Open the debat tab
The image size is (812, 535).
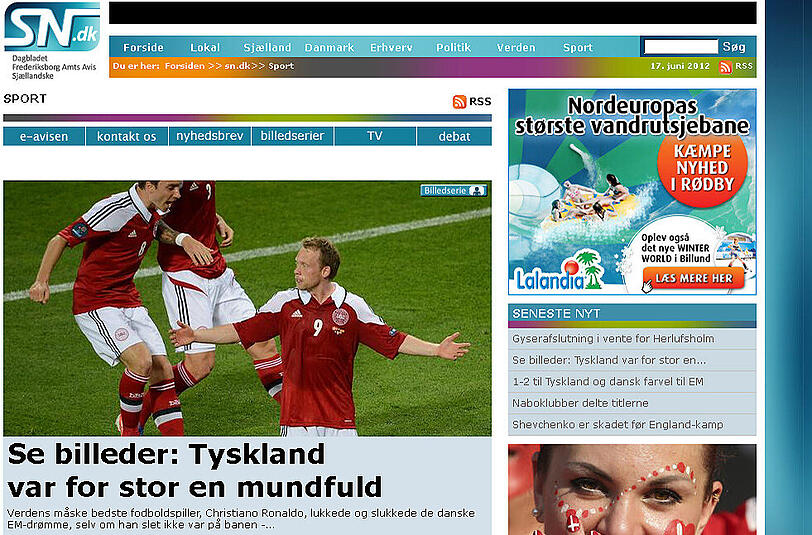coord(454,136)
